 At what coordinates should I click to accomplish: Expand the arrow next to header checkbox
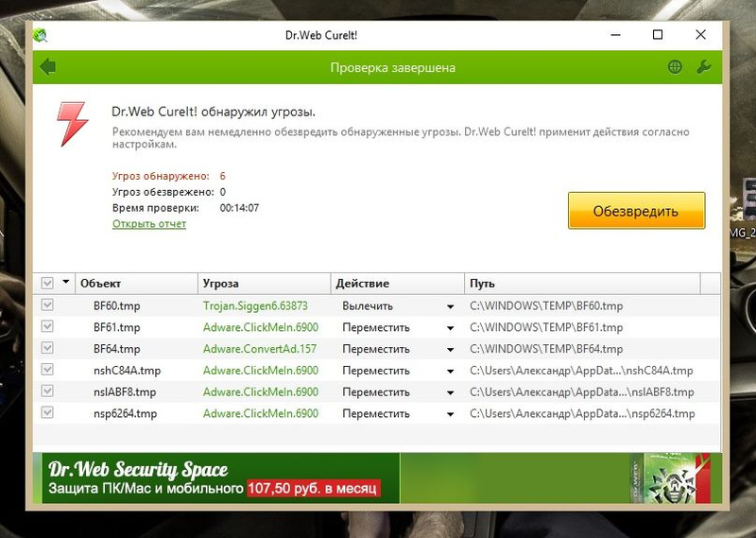point(66,283)
